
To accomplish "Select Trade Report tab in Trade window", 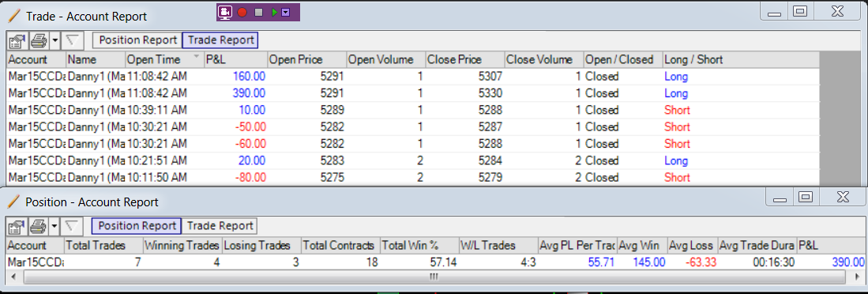I will [220, 40].
